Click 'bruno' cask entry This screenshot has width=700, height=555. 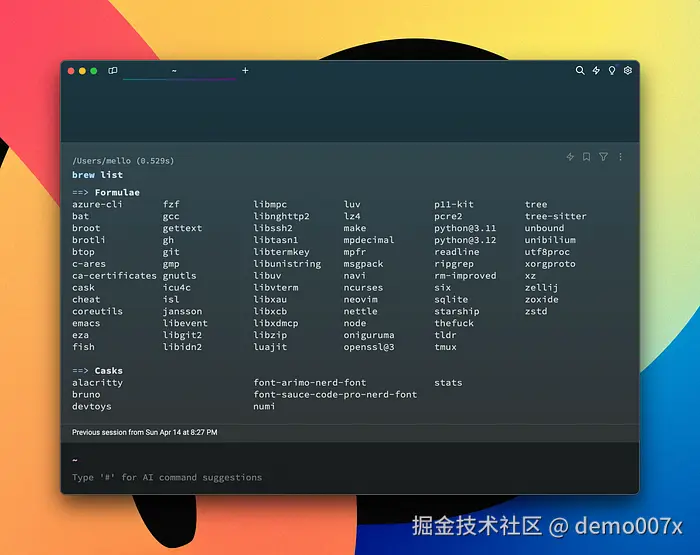click(86, 395)
